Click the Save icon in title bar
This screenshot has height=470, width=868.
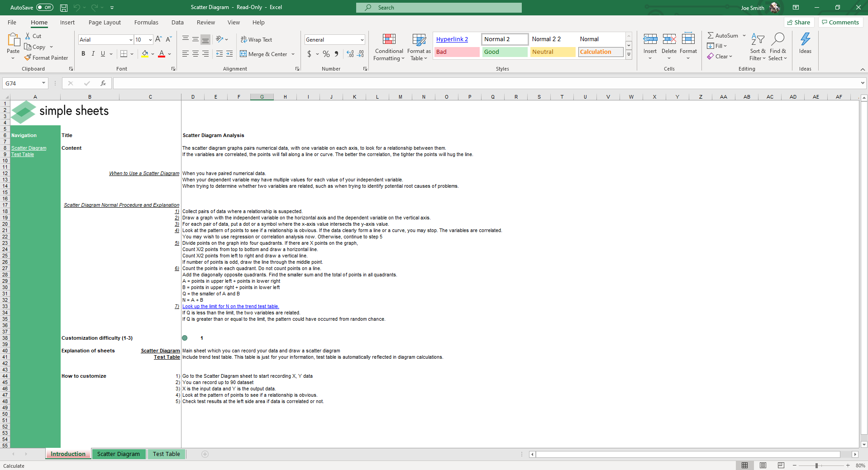point(64,8)
